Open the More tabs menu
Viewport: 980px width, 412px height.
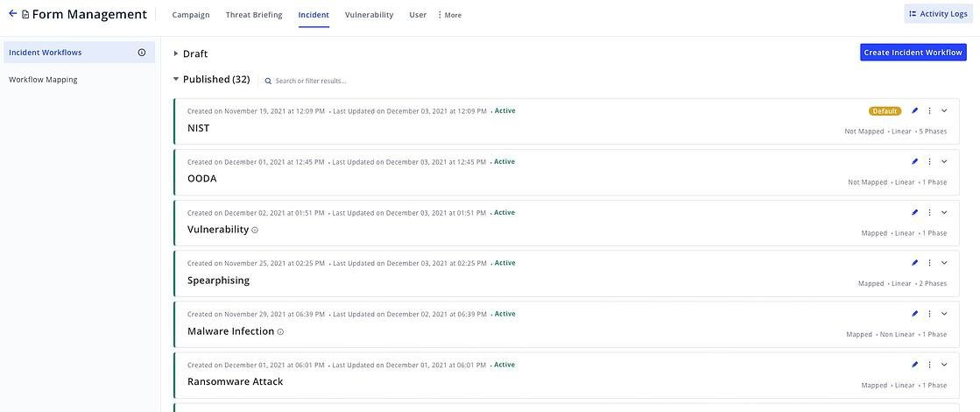pyautogui.click(x=449, y=15)
